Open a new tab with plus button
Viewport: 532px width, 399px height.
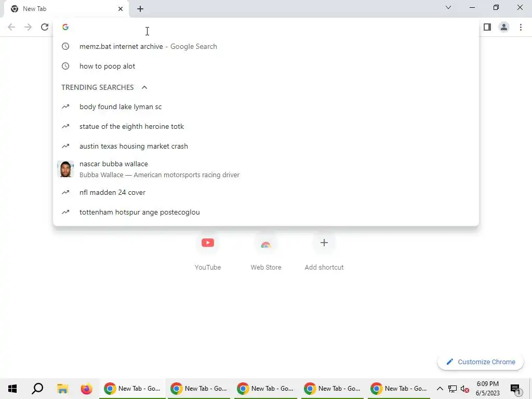pos(140,9)
